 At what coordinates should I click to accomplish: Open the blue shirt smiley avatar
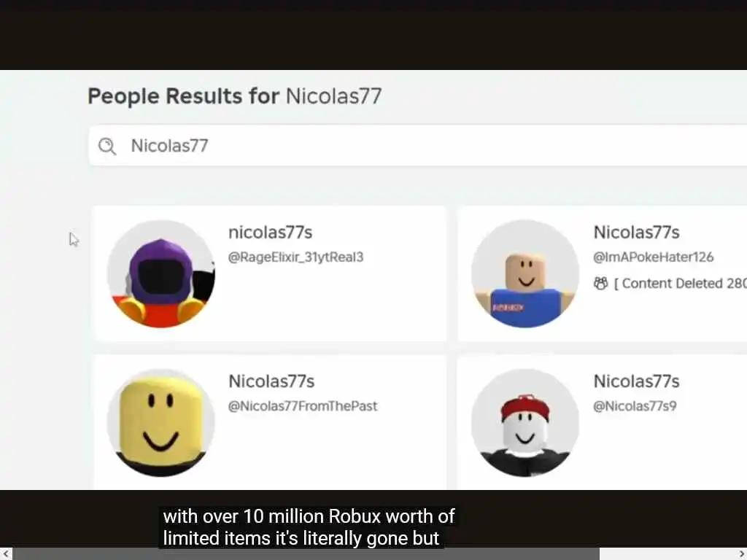click(525, 274)
